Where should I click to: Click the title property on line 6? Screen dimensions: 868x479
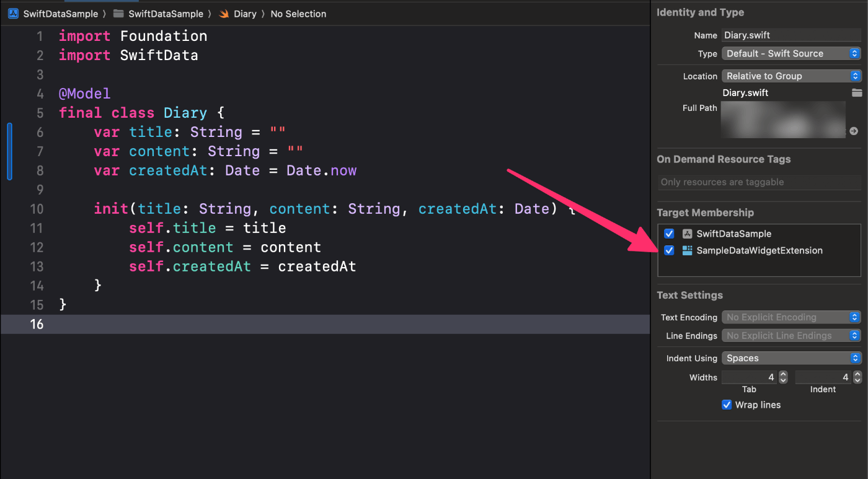pyautogui.click(x=151, y=132)
